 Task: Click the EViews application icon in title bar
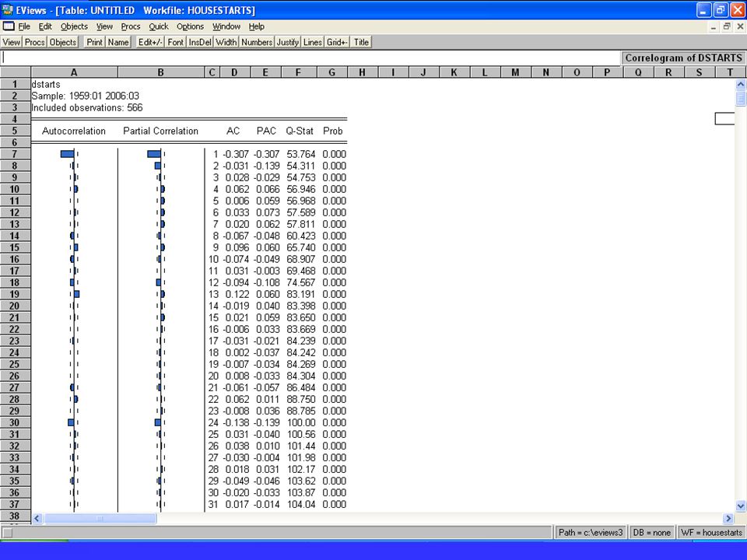8,9
